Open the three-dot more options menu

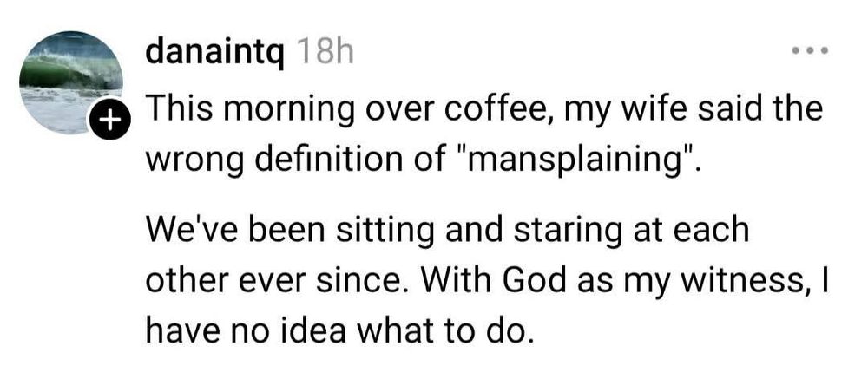pos(811,52)
